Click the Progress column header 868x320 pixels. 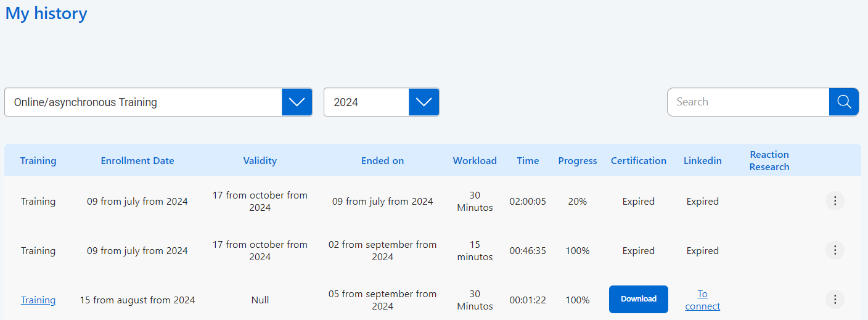(577, 161)
